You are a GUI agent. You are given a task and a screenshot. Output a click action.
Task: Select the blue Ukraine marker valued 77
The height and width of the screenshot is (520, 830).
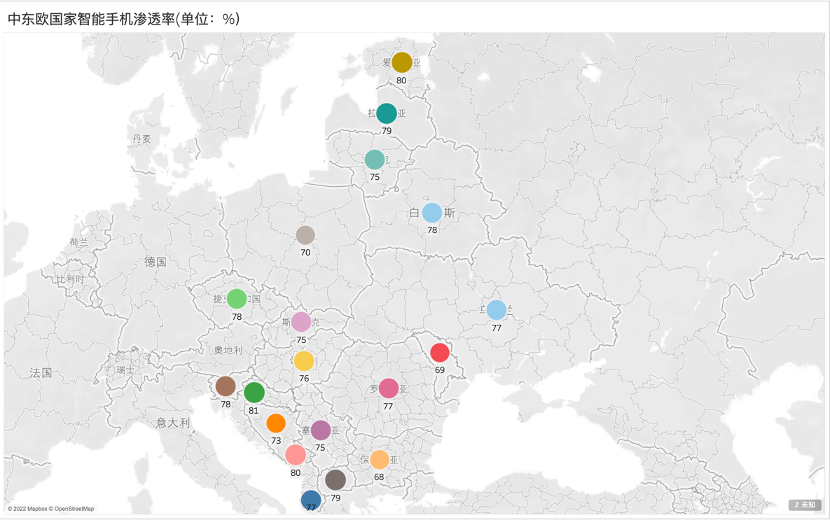click(x=496, y=310)
